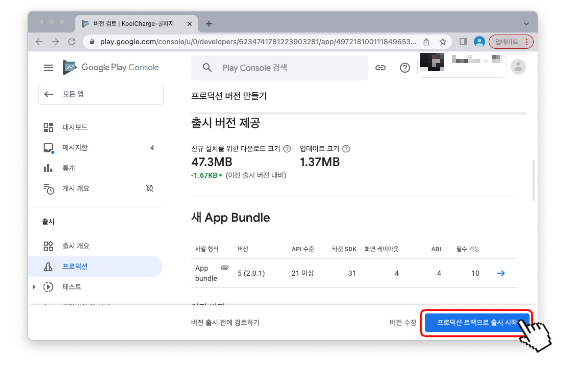Click help icon next to download size

(287, 149)
